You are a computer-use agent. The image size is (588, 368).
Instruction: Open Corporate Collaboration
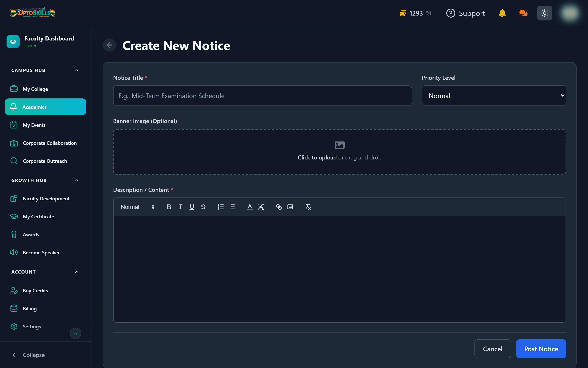(x=46, y=143)
